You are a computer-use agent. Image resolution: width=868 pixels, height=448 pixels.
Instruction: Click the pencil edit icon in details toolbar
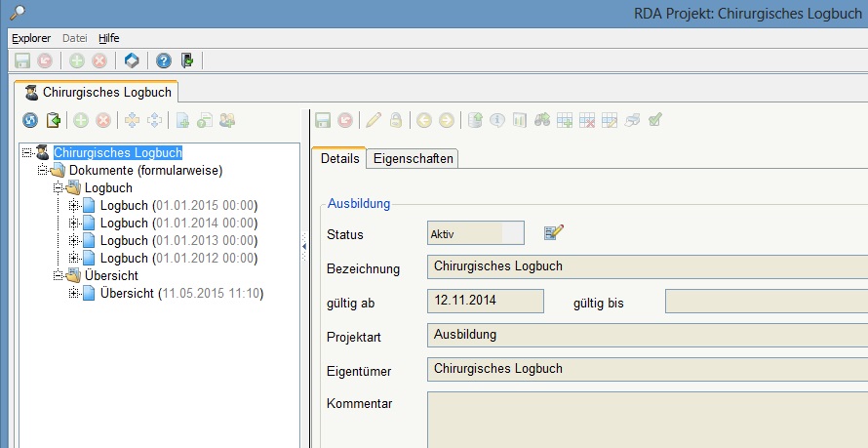pyautogui.click(x=373, y=120)
